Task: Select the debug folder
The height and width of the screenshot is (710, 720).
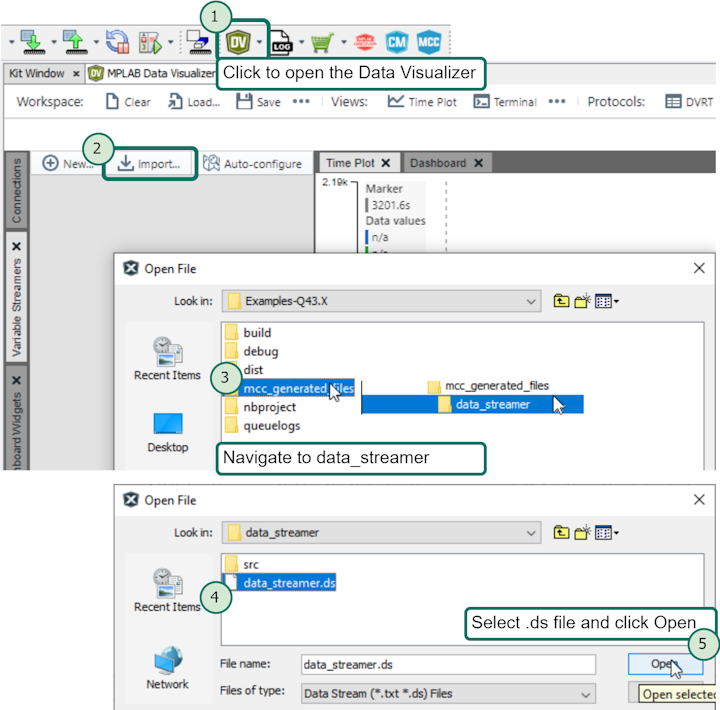Action: coord(252,351)
